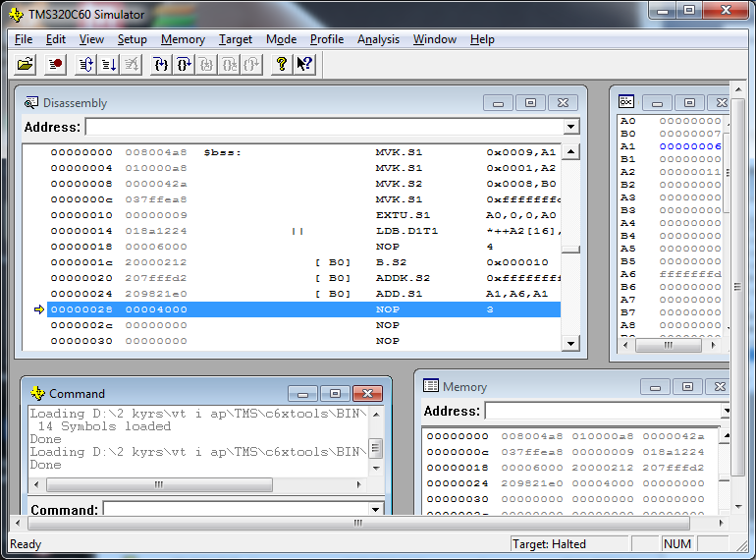
Task: Open the Profile menu
Action: (x=327, y=39)
